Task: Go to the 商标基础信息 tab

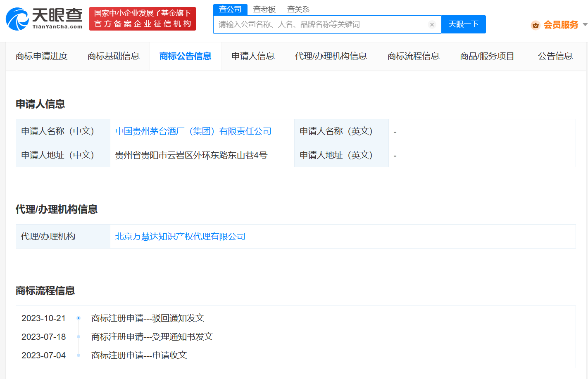Action: click(x=113, y=56)
